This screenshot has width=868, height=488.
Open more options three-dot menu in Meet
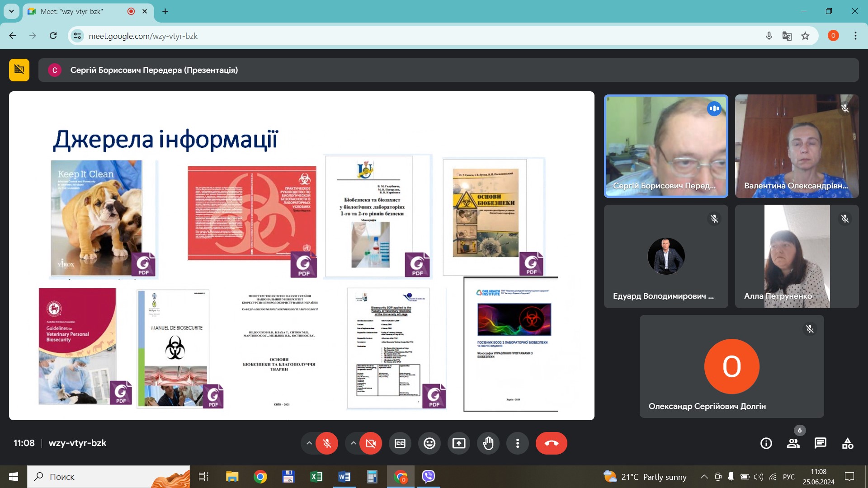click(x=518, y=443)
